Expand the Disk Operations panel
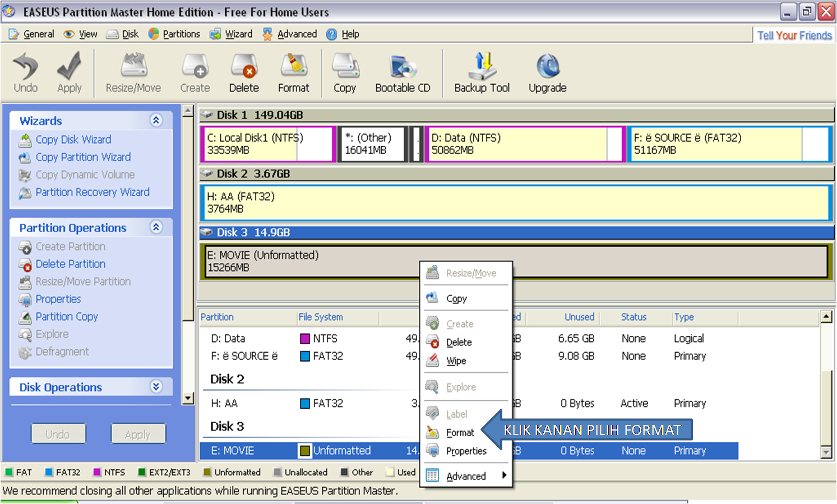 pos(156,386)
